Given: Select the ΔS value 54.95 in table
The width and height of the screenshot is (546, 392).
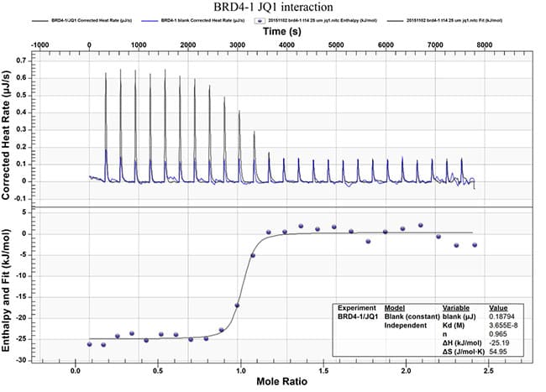Looking at the screenshot, I should [x=499, y=351].
